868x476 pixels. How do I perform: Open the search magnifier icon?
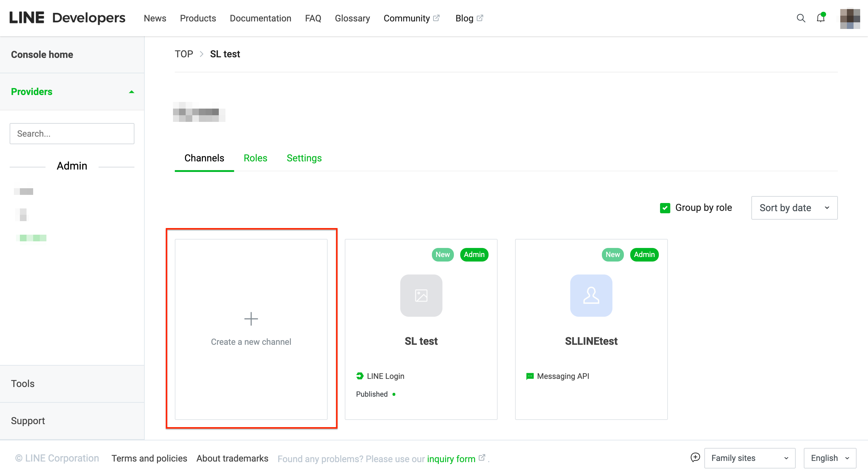pyautogui.click(x=800, y=18)
